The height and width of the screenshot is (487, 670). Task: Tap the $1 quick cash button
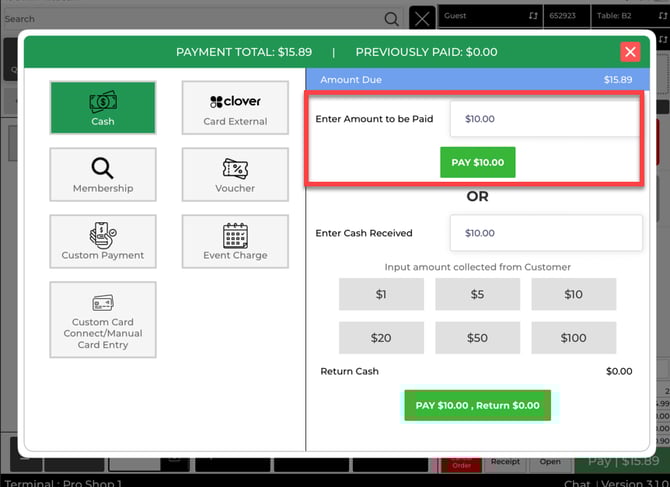pos(381,295)
